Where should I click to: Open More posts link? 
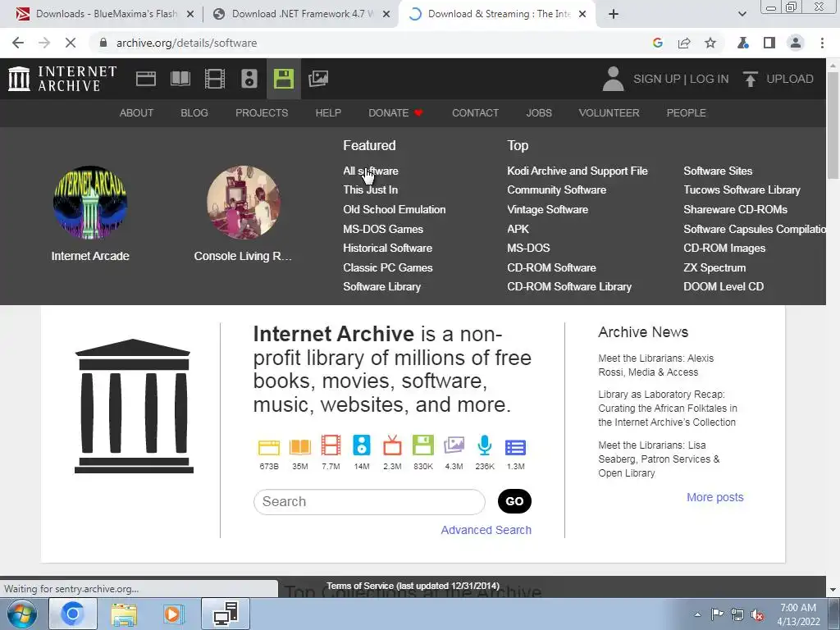tap(714, 497)
